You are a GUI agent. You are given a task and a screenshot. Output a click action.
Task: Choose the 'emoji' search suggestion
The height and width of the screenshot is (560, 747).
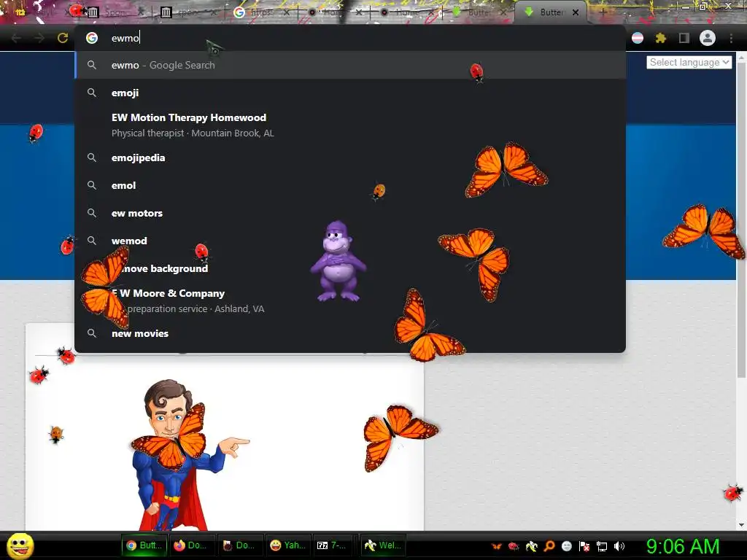coord(350,93)
